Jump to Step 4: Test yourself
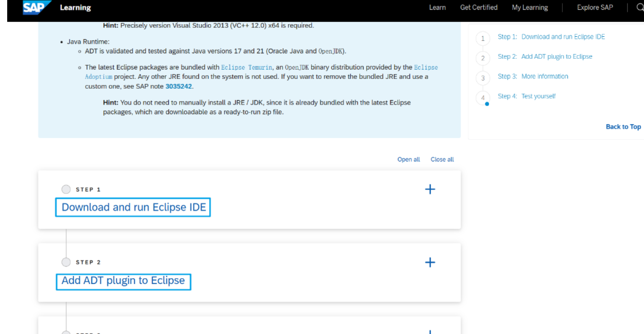This screenshot has width=644, height=334. click(526, 96)
